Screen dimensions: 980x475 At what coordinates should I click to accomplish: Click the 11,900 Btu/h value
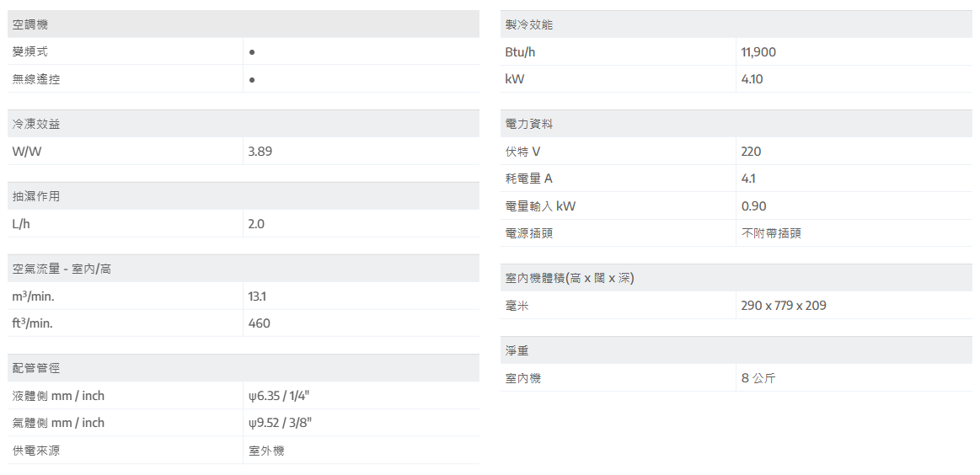click(x=758, y=52)
